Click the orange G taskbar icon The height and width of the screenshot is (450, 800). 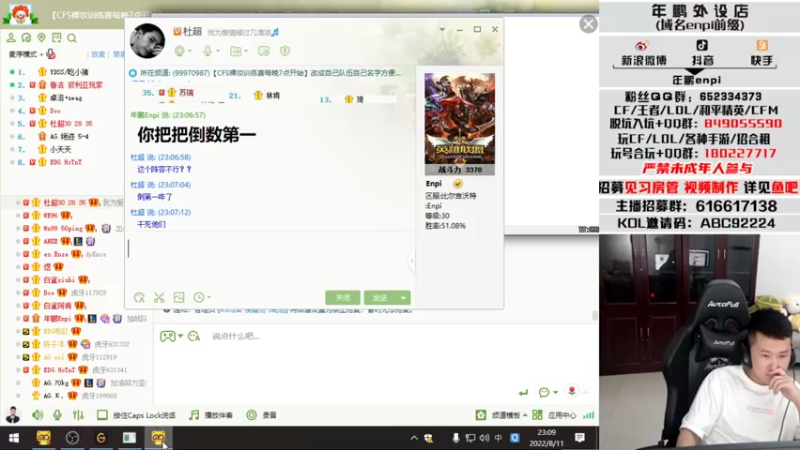[x=101, y=438]
